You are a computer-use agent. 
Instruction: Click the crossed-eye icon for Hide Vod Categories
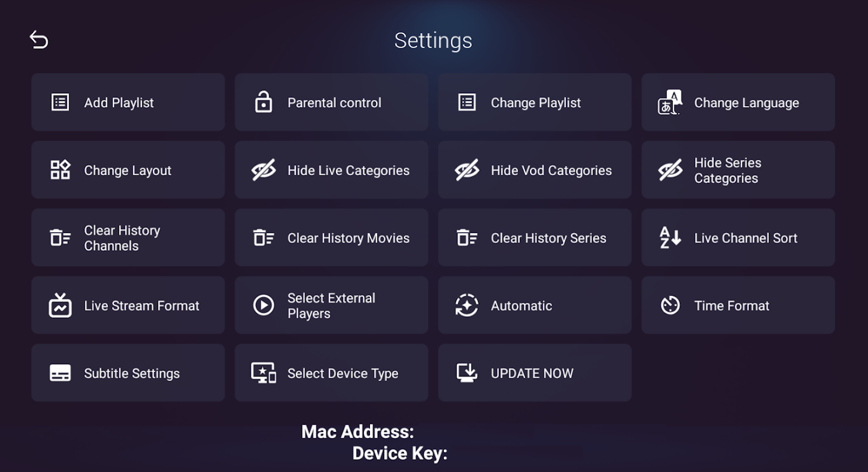tap(467, 170)
